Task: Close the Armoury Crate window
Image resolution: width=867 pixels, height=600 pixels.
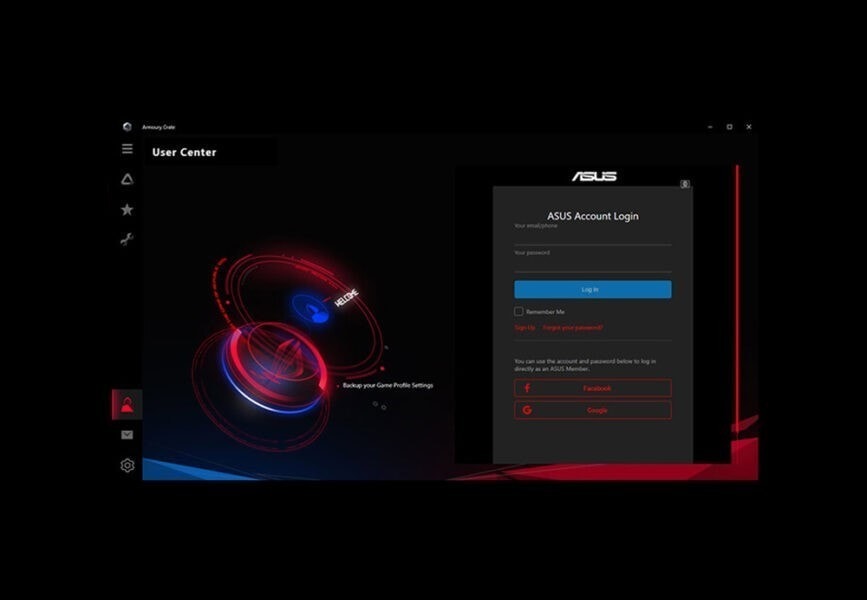Action: 749,127
